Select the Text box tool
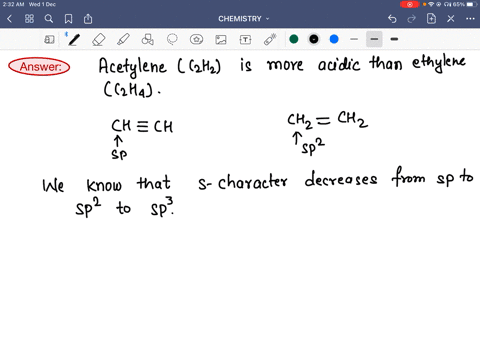This screenshot has width=480, height=360. (x=245, y=40)
